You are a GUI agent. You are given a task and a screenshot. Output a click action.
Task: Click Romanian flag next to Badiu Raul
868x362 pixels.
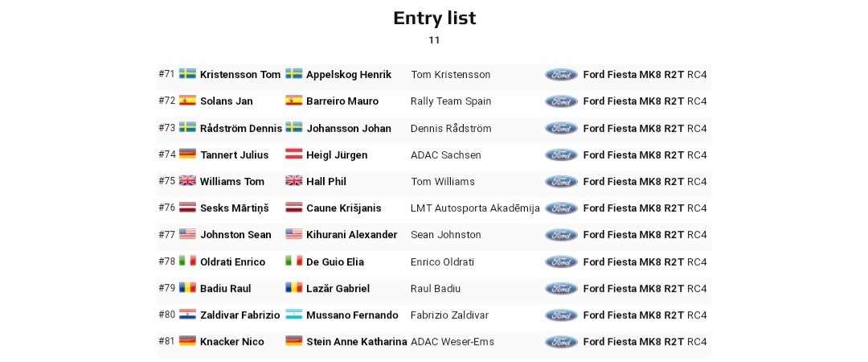coord(187,288)
